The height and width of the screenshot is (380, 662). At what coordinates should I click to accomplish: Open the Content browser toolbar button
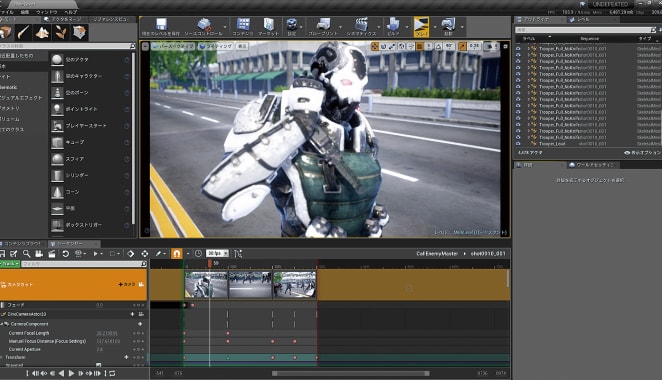tap(243, 26)
